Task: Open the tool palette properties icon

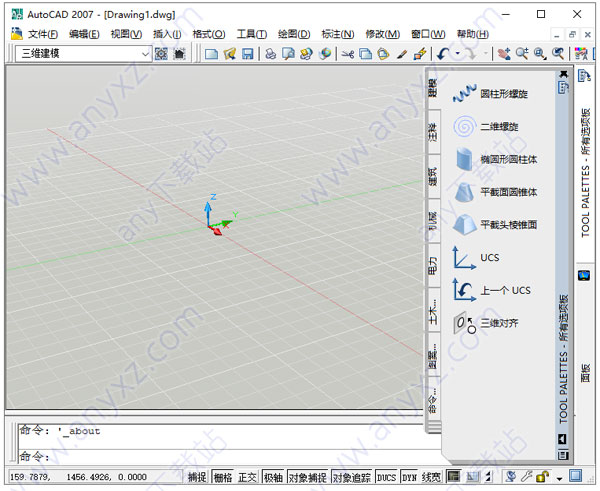Action: pos(562,455)
